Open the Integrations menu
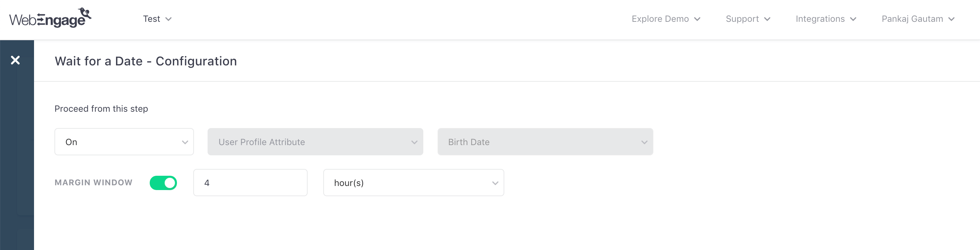 (820, 19)
